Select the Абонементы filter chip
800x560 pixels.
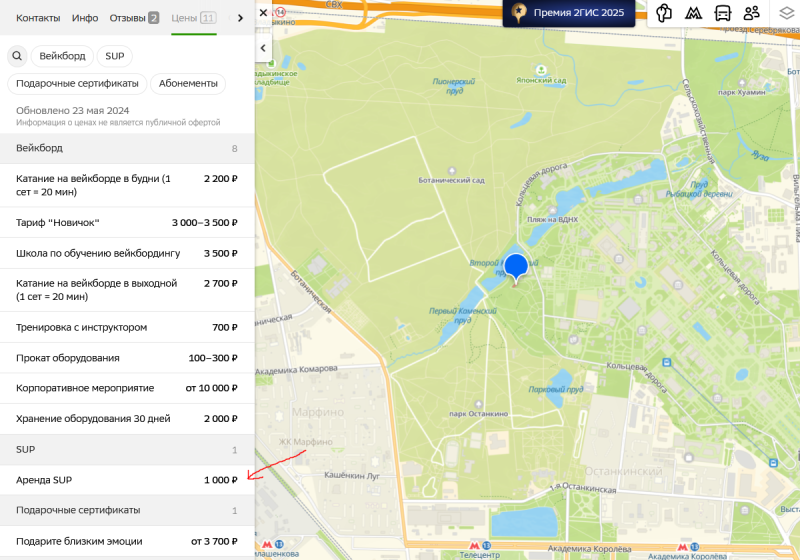tap(188, 84)
